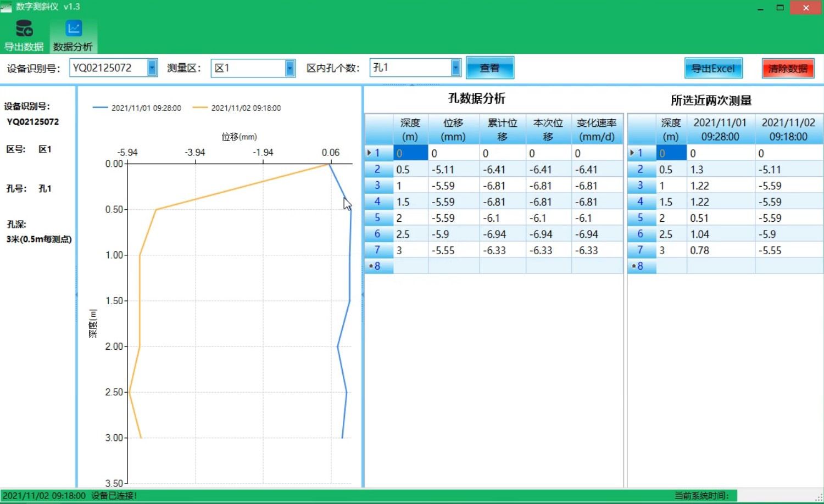This screenshot has width=824, height=504.
Task: Click the app logo in title bar
Action: click(x=6, y=7)
